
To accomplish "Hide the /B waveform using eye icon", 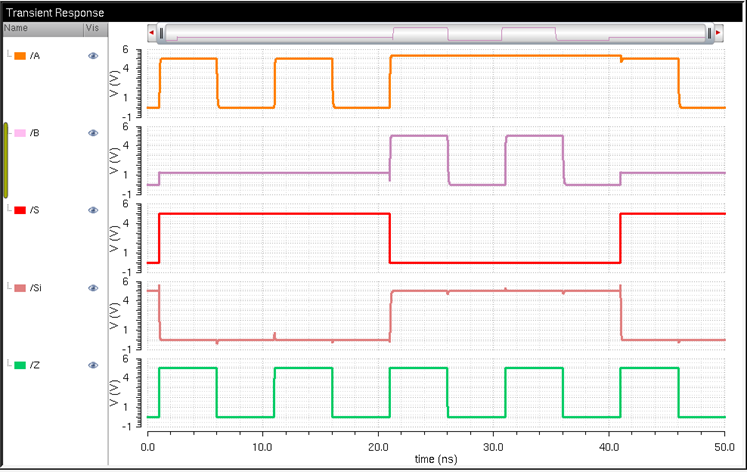I will (93, 133).
